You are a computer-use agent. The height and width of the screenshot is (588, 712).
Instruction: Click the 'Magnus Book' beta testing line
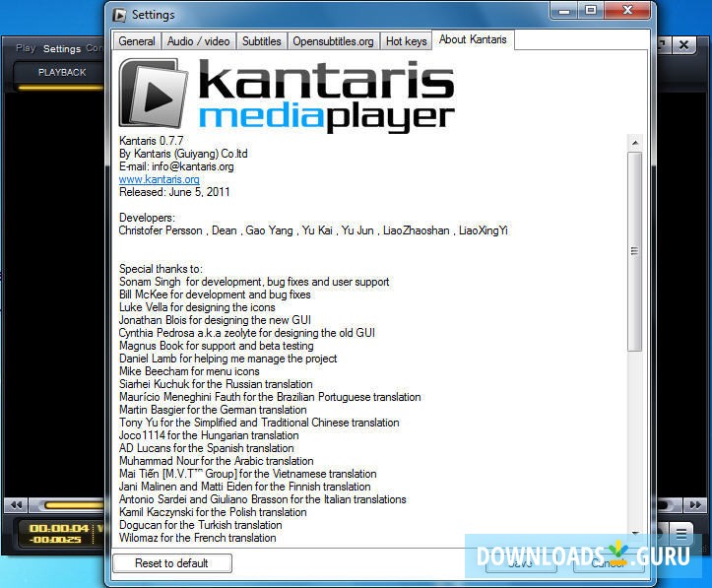tap(216, 346)
